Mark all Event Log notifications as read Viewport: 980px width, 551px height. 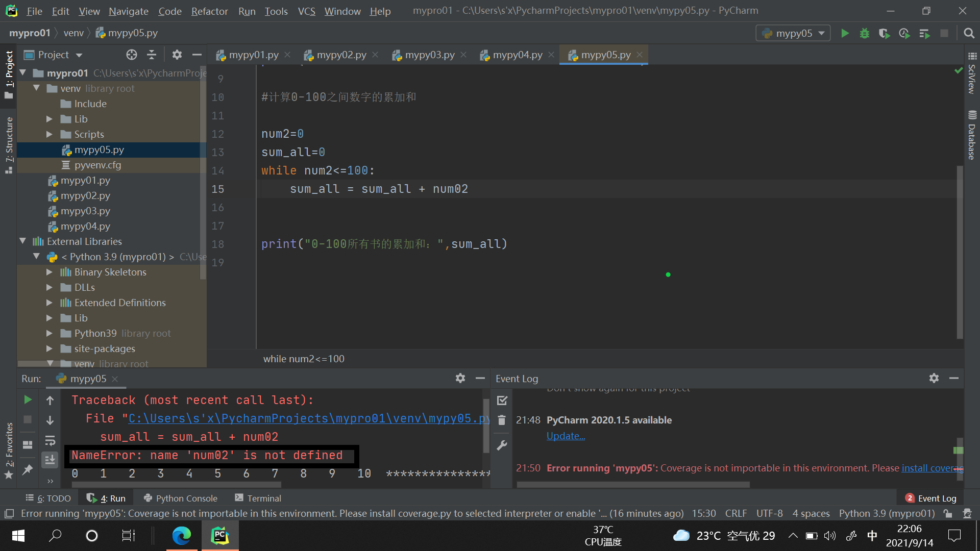pyautogui.click(x=502, y=400)
